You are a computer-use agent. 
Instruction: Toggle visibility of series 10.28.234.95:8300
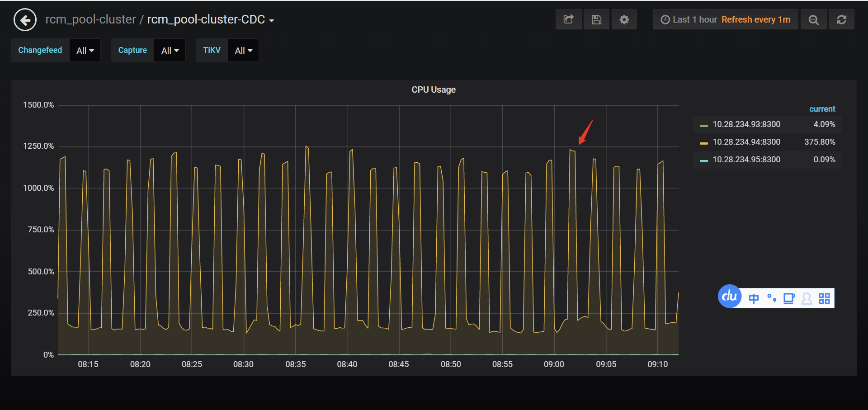click(x=746, y=159)
